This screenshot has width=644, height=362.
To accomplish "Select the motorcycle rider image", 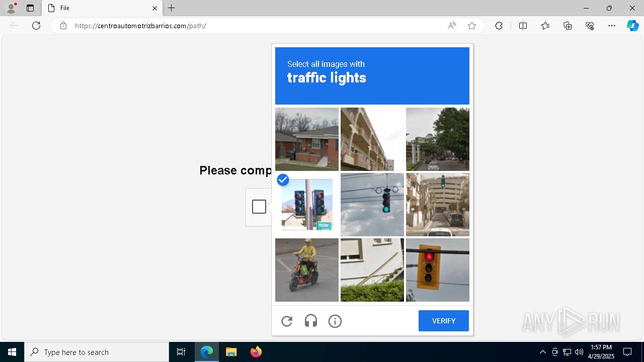I will coord(307,270).
